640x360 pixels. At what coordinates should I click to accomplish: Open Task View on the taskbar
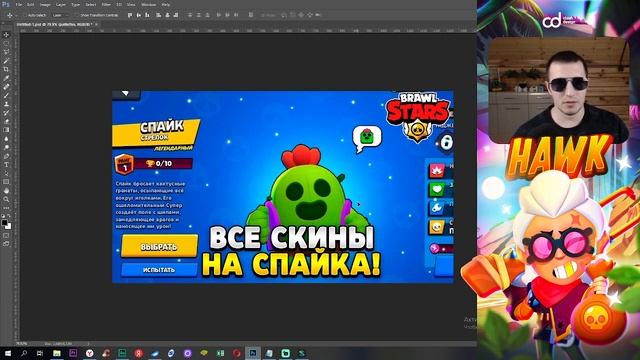pyautogui.click(x=40, y=353)
